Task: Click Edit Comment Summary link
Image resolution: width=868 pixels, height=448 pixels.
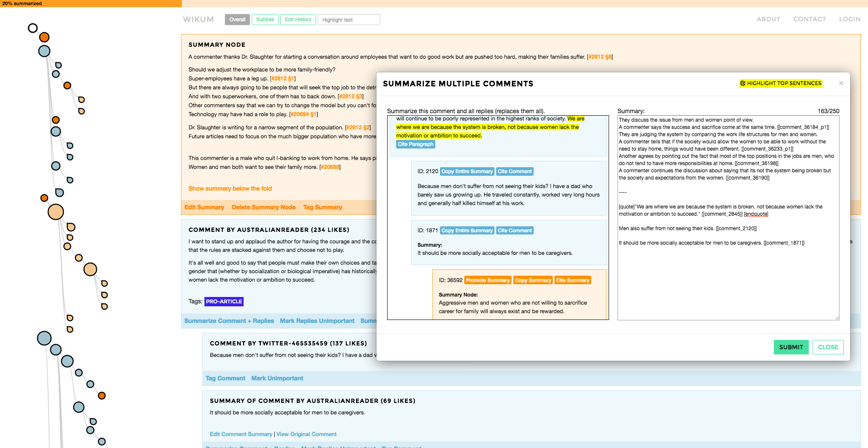Action: 241,434
